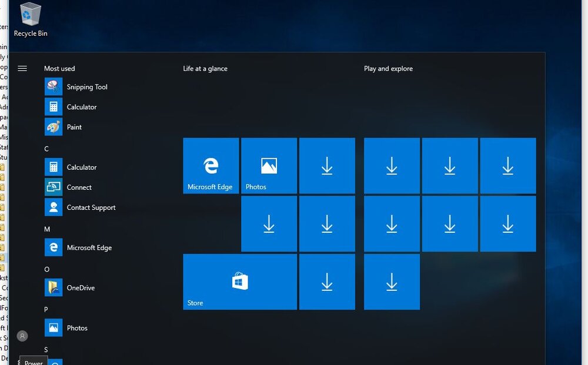
Task: Click the Power button label
Action: [34, 363]
